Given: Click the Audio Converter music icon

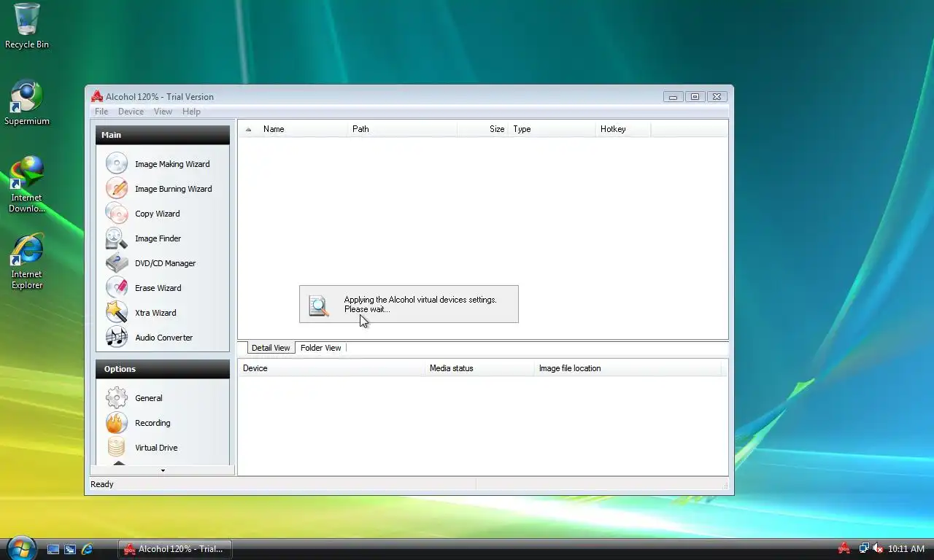Looking at the screenshot, I should coord(117,337).
